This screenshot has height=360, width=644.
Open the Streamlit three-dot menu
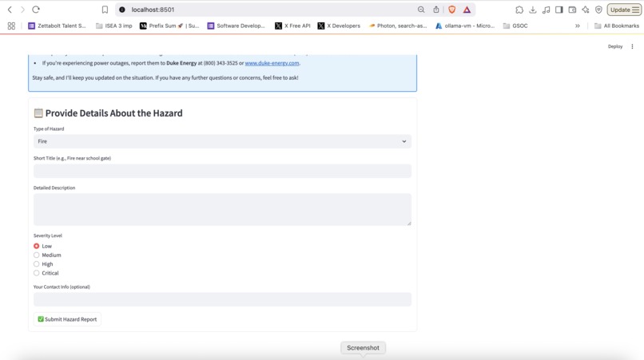(x=632, y=46)
